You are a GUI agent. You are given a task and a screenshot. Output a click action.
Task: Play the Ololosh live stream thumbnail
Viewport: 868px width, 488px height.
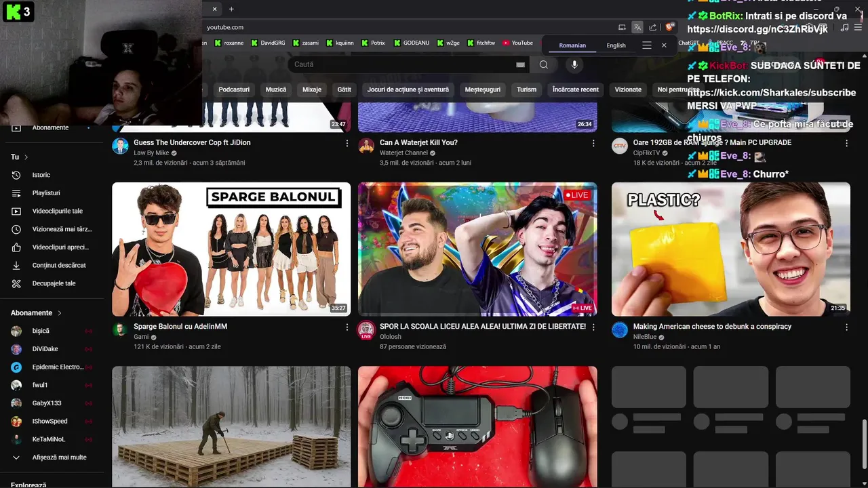click(477, 249)
